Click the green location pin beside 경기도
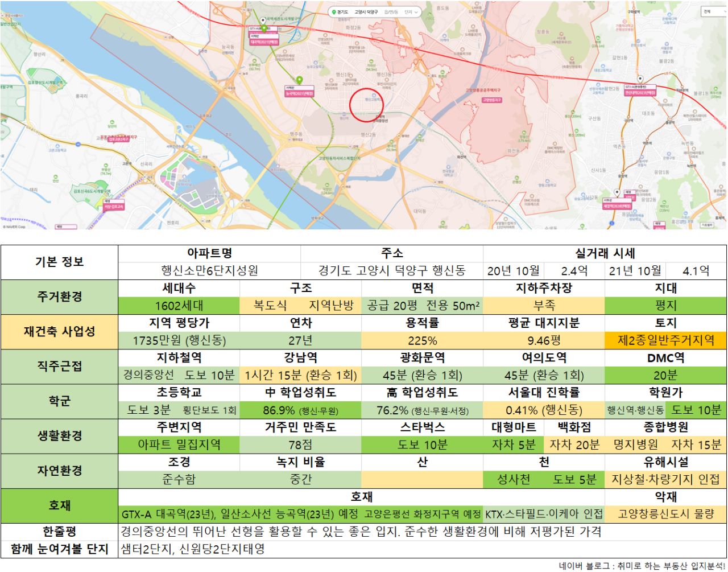The image size is (728, 572). click(334, 12)
